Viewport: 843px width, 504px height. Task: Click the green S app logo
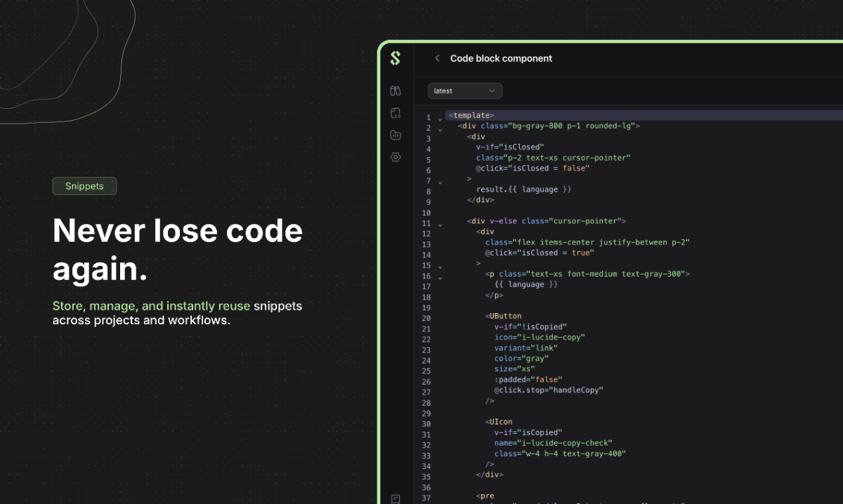click(x=396, y=59)
